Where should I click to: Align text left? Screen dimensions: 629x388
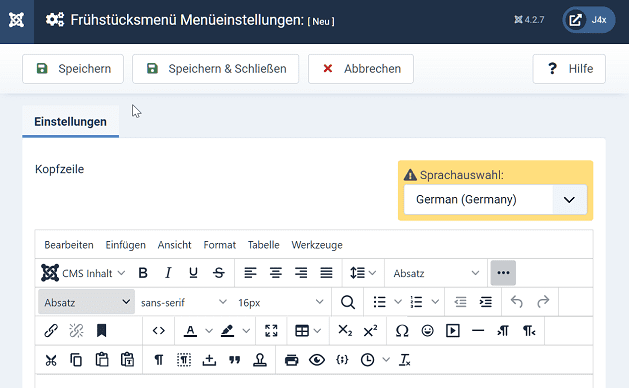[250, 273]
